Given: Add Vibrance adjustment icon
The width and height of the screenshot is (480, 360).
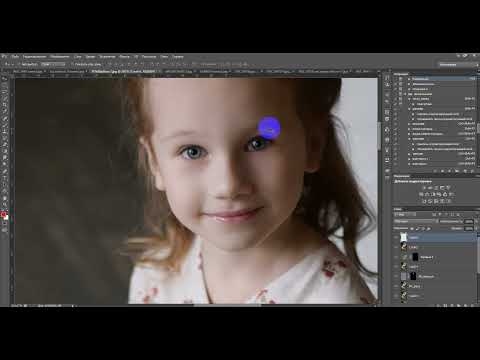Looking at the screenshot, I should (448, 188).
